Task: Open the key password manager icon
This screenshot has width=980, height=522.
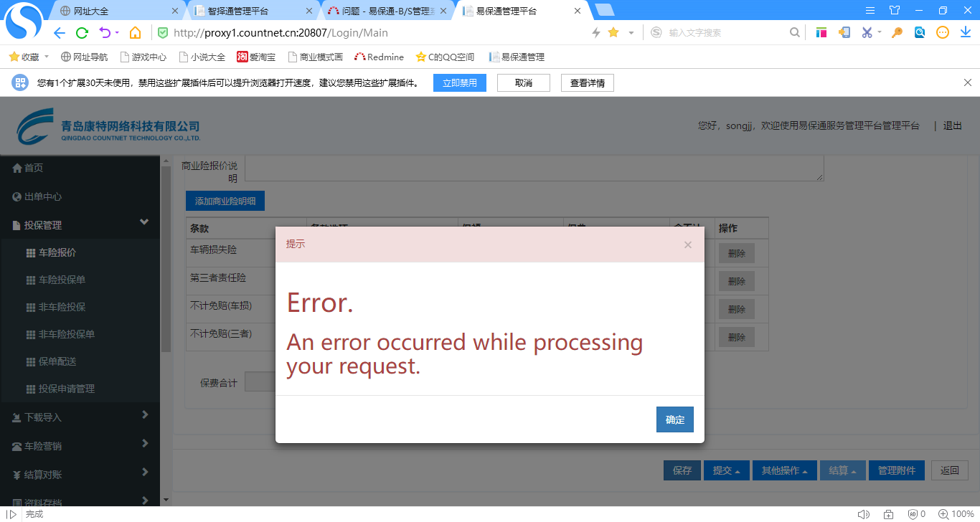Action: 897,32
